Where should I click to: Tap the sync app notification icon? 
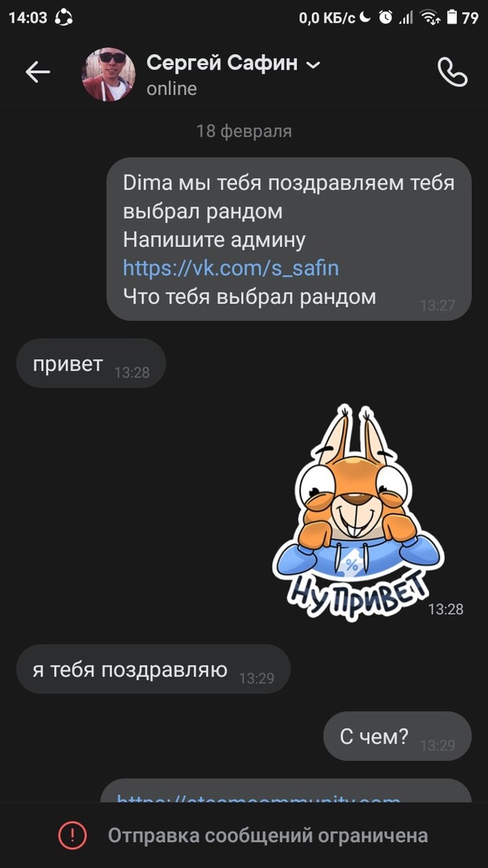64,18
